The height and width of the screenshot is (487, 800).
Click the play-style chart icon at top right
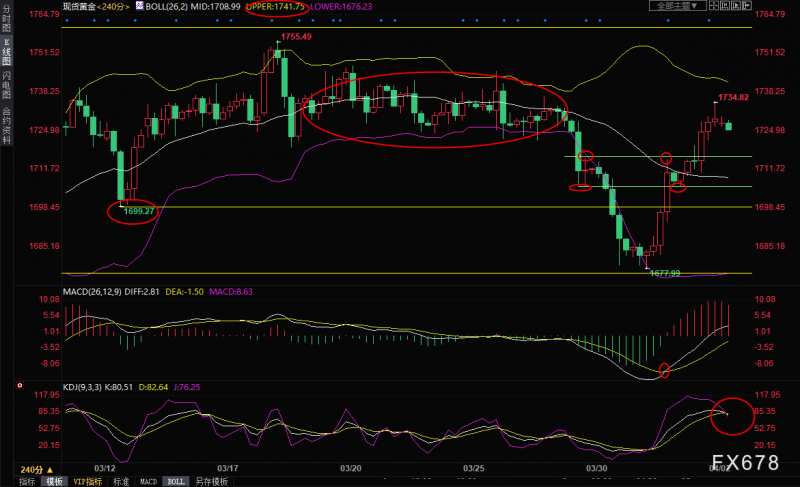[736, 6]
